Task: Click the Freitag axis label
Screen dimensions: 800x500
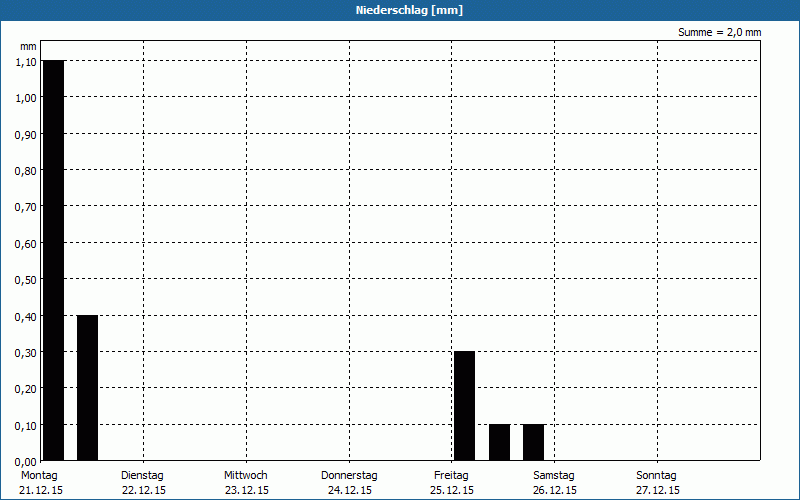Action: point(451,475)
